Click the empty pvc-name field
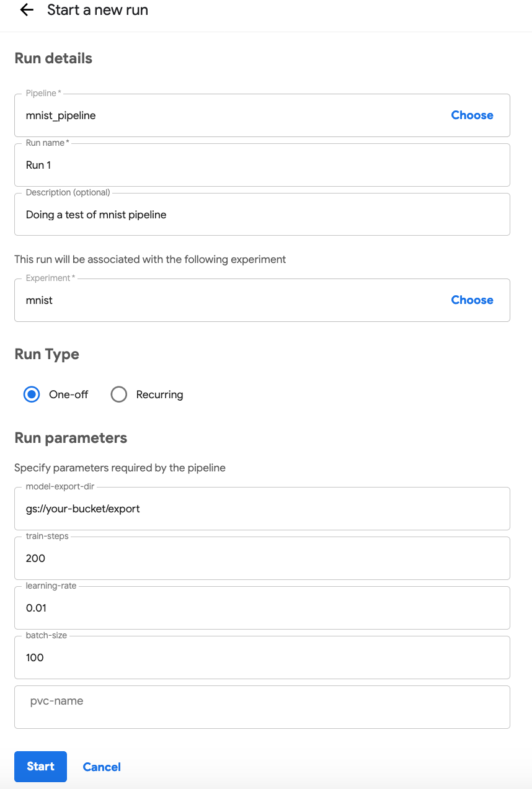532x789 pixels. 262,707
